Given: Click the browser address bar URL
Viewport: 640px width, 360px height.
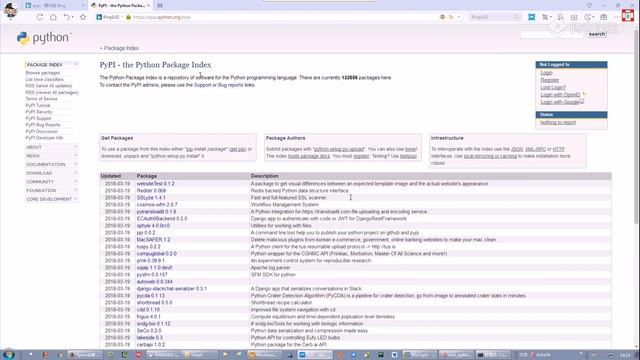Looking at the screenshot, I should (162, 18).
